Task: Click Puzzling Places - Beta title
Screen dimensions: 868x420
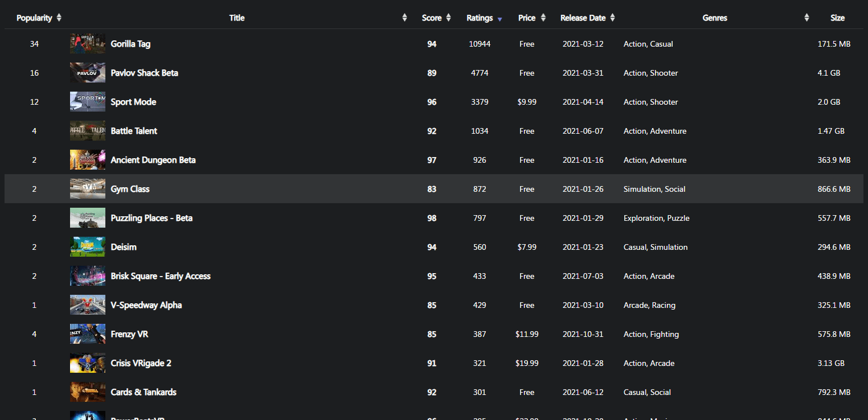Action: coord(152,218)
